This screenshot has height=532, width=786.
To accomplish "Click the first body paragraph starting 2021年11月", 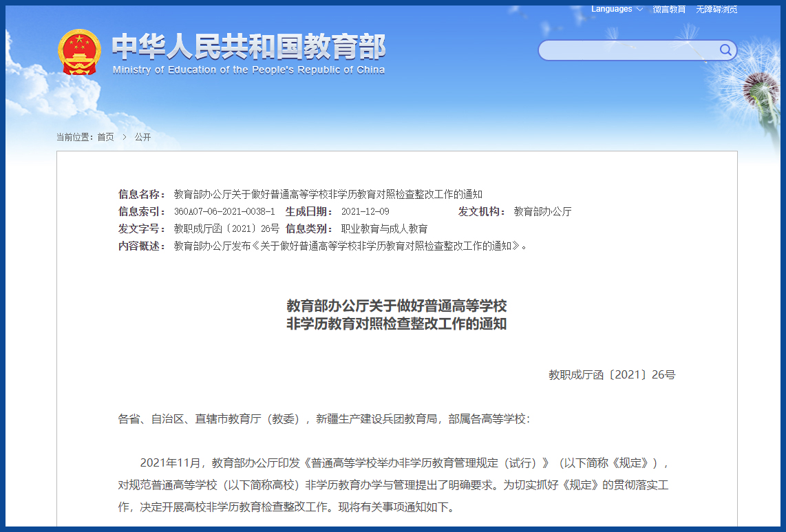I will click(393, 485).
